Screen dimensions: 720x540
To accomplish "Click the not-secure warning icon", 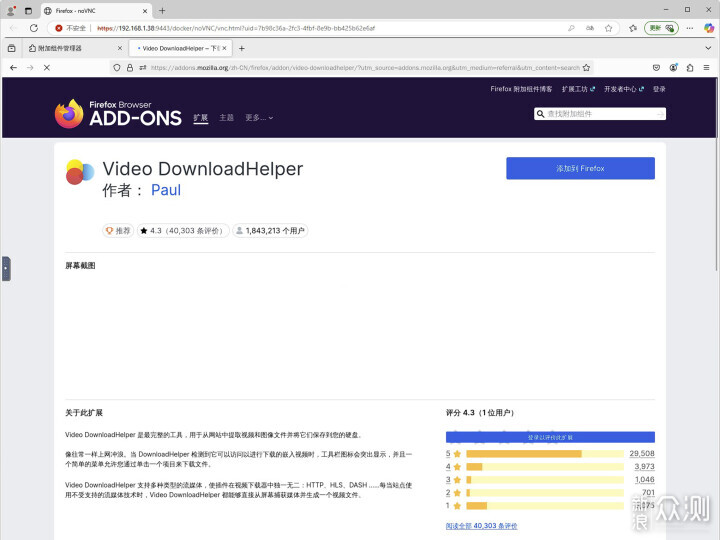I will (59, 28).
